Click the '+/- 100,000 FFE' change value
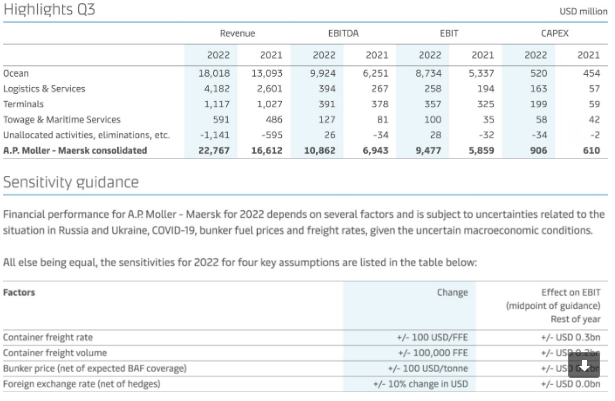Viewport: 615px width, 401px height. (x=433, y=353)
